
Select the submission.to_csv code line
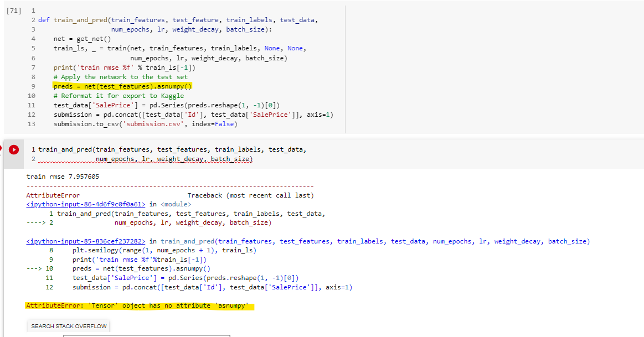pyautogui.click(x=127, y=123)
